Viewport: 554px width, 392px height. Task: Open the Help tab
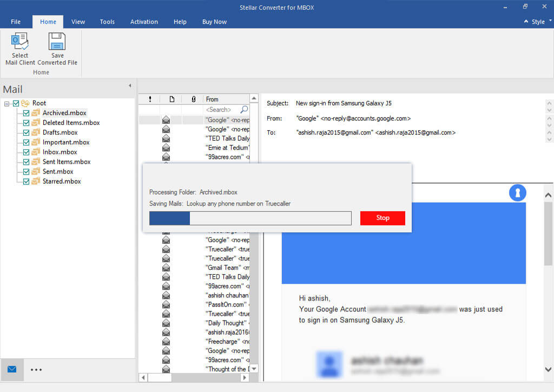tap(180, 22)
